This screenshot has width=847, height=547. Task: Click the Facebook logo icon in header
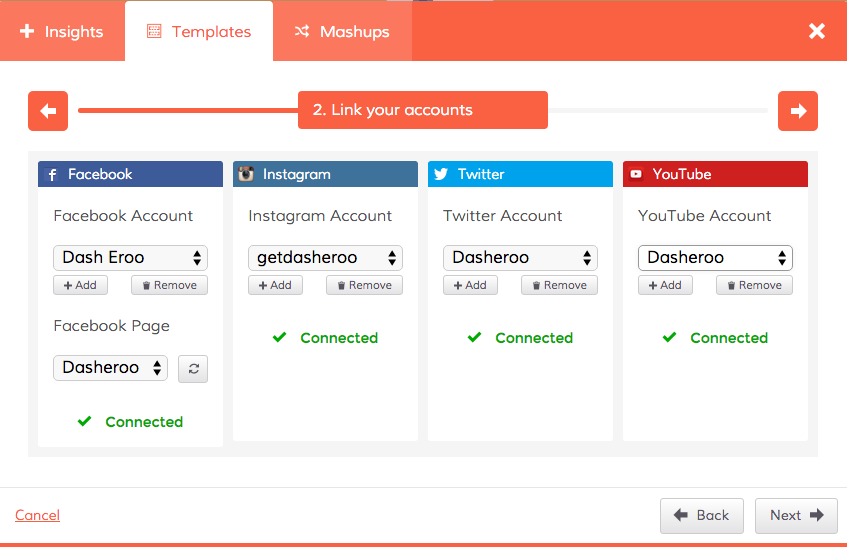(52, 174)
